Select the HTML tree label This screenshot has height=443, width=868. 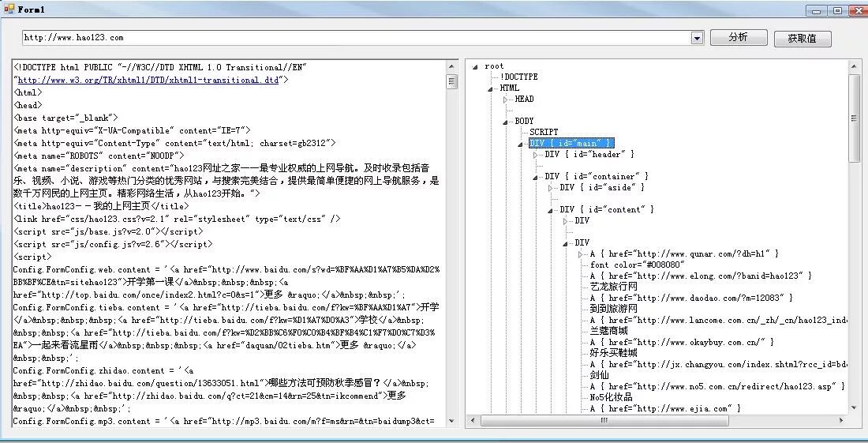pos(509,88)
